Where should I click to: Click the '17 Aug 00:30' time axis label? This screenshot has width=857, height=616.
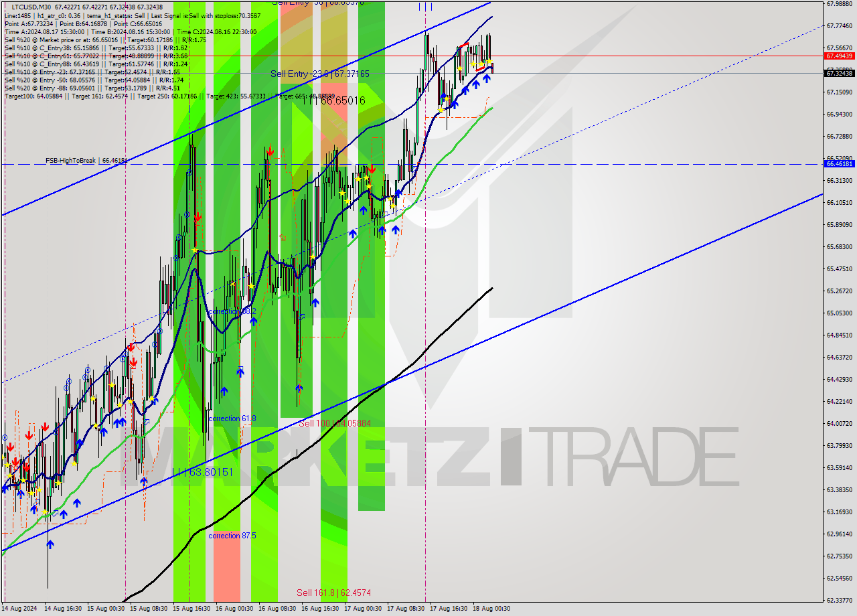[x=364, y=609]
